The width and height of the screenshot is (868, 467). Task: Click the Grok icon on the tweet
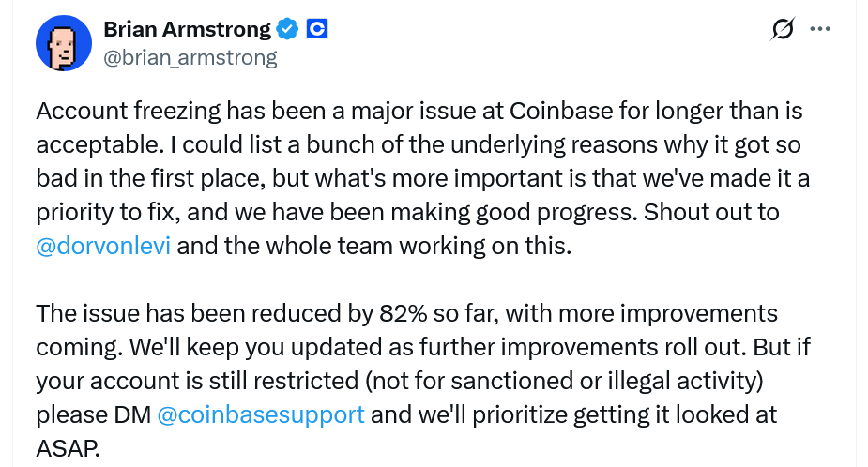[x=781, y=31]
